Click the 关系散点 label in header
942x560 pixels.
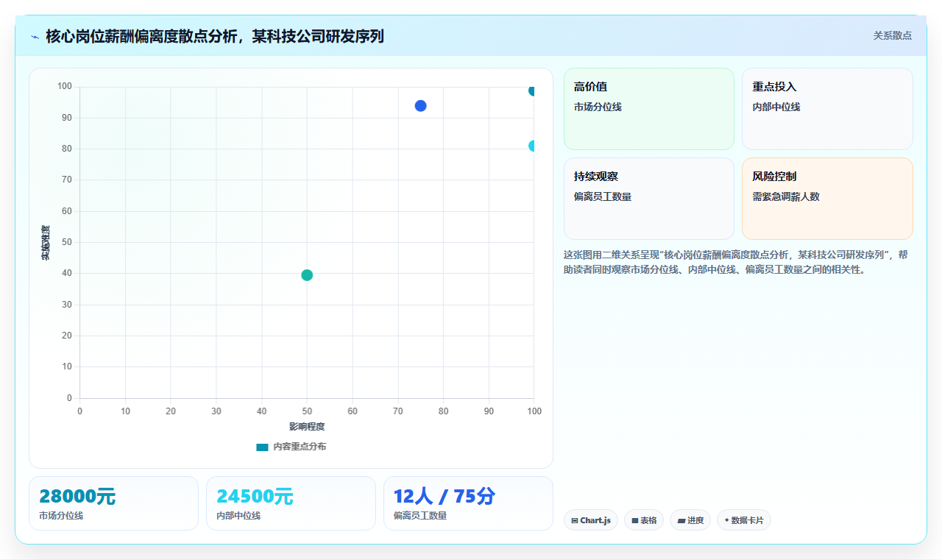click(892, 35)
